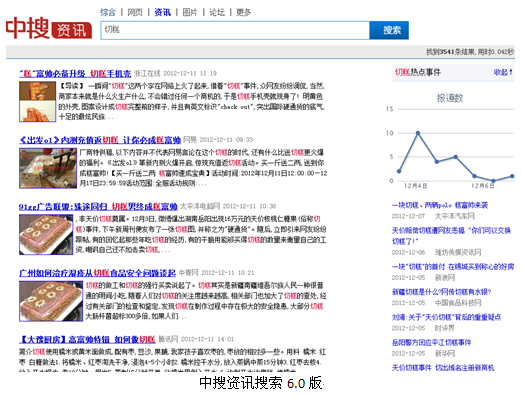Open 广州如何治疗湿疹 headline link

pos(97,273)
